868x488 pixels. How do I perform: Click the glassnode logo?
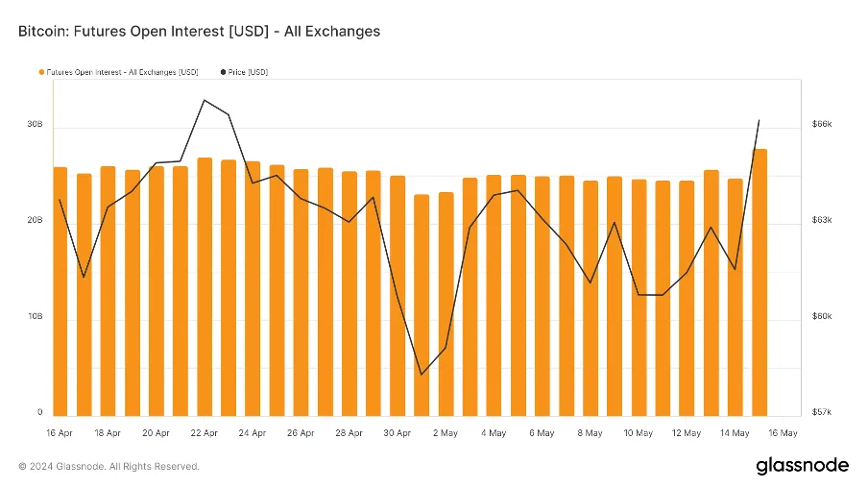tap(802, 466)
